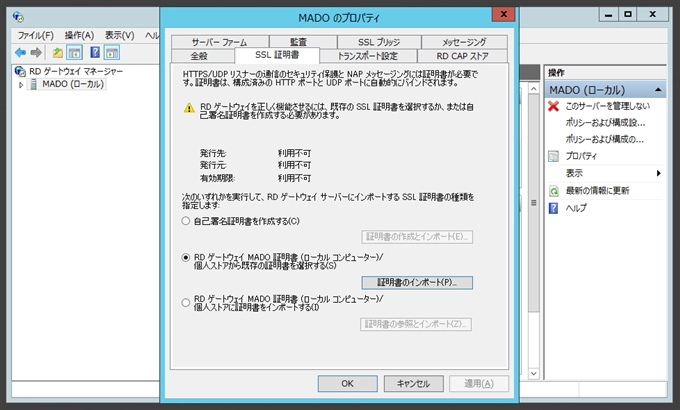Click the 適用(A) button
Image resolution: width=680 pixels, height=410 pixels.
479,384
